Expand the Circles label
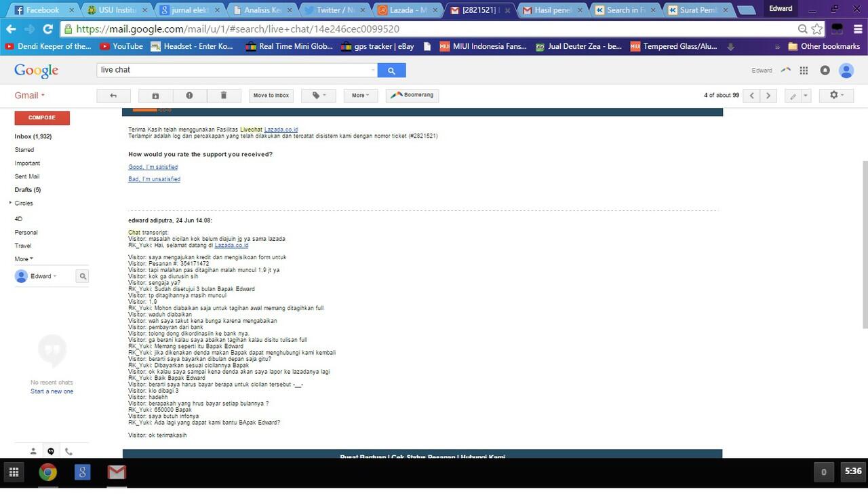This screenshot has height=502, width=868. [10, 203]
